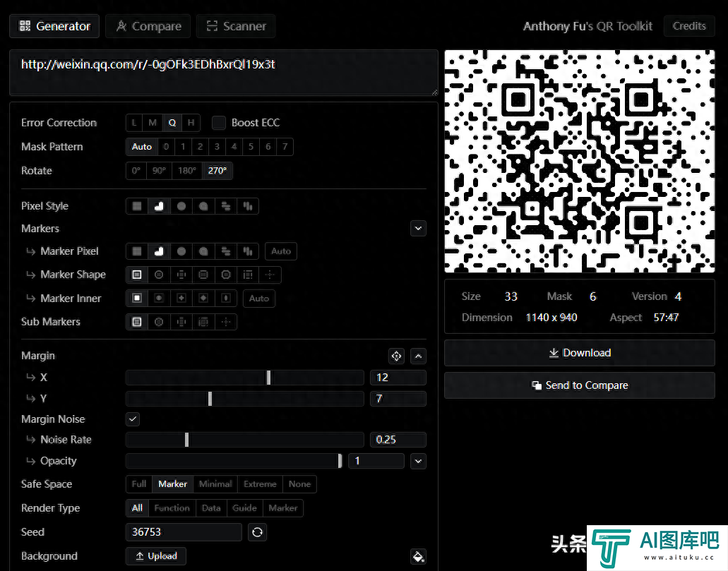
Task: Set Sub Markers to the square icon
Action: (x=137, y=322)
